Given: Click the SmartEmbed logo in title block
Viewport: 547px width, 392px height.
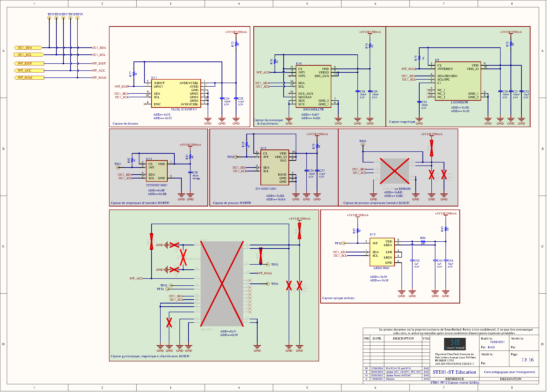Looking at the screenshot, I should point(455,344).
